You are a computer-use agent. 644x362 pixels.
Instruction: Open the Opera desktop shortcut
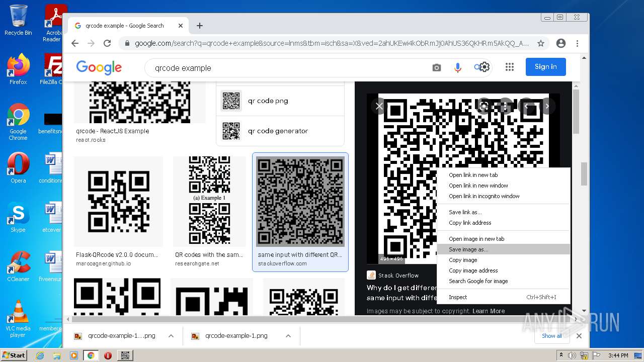18,168
